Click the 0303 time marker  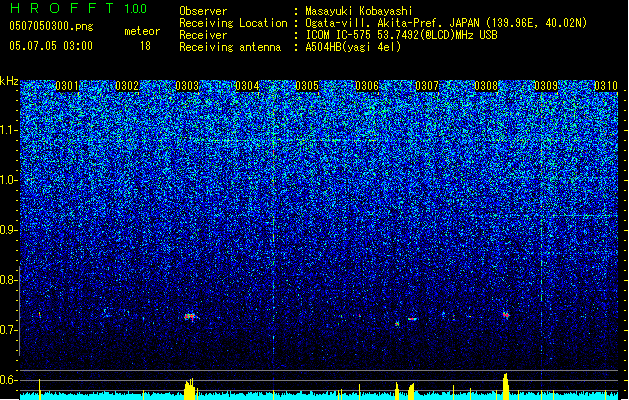[x=187, y=86]
